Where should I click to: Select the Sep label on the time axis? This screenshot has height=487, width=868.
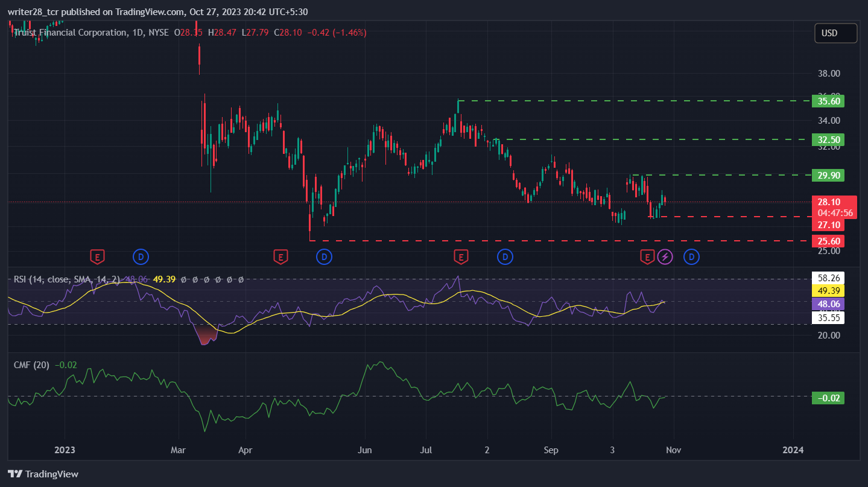coord(551,450)
